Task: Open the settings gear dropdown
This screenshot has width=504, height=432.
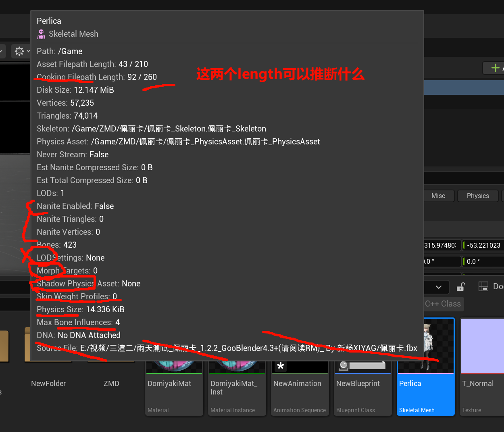Action: 22,51
